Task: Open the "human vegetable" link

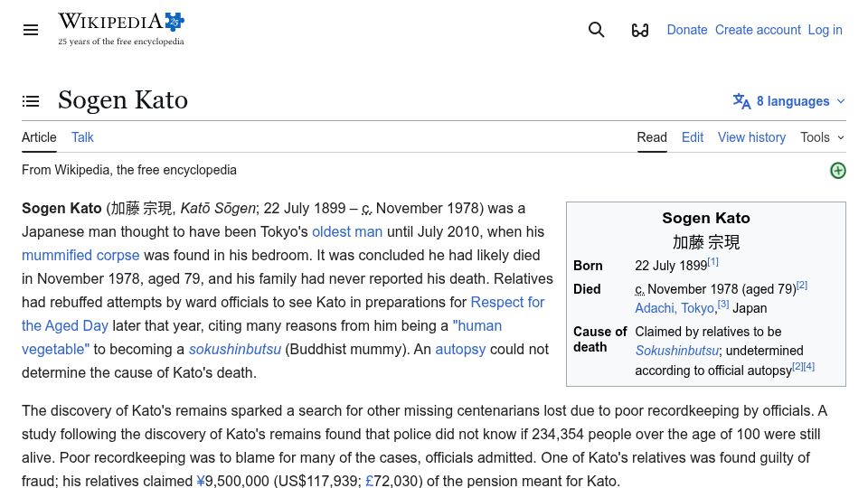Action: click(477, 326)
